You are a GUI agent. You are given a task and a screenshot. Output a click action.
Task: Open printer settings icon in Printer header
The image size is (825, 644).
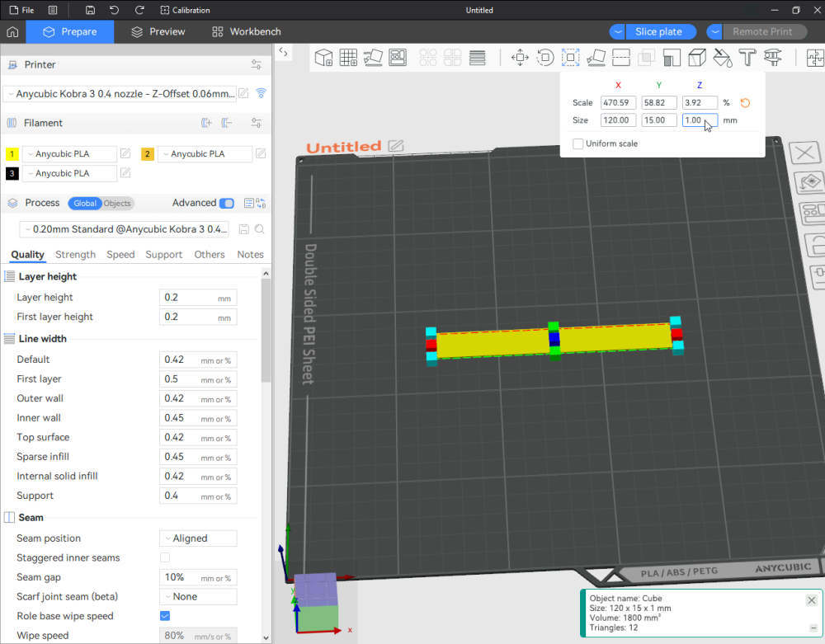pyautogui.click(x=257, y=64)
